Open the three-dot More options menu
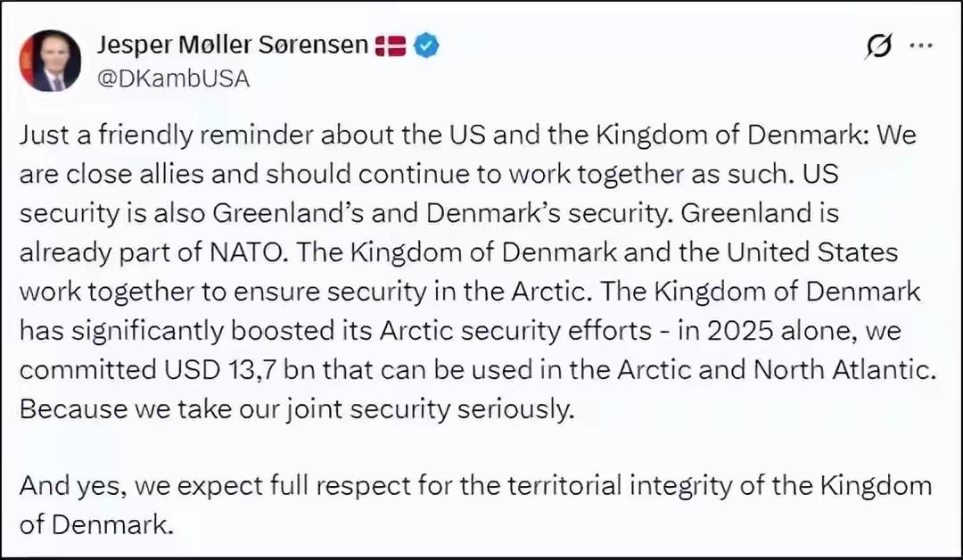Screen dimensions: 963x560 (x=921, y=46)
